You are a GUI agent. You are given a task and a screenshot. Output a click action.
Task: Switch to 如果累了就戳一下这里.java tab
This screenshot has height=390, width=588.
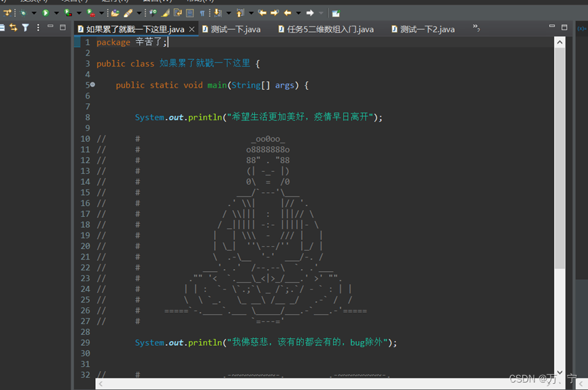[x=135, y=29]
